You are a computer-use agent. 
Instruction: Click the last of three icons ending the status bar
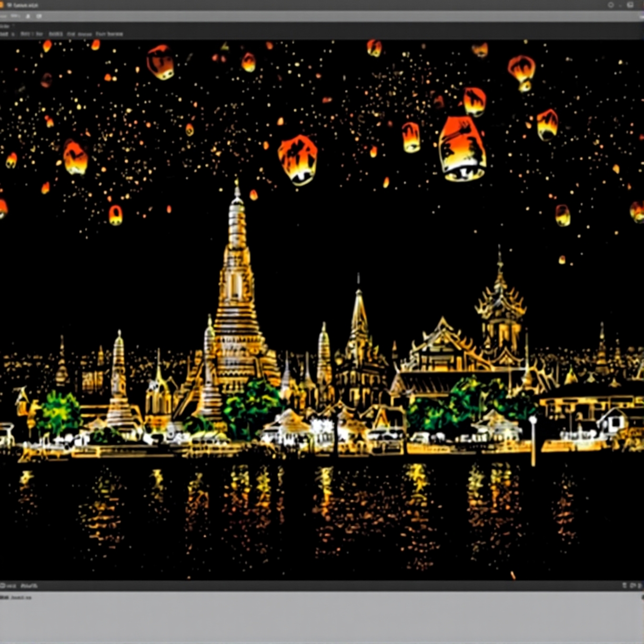pos(640,586)
